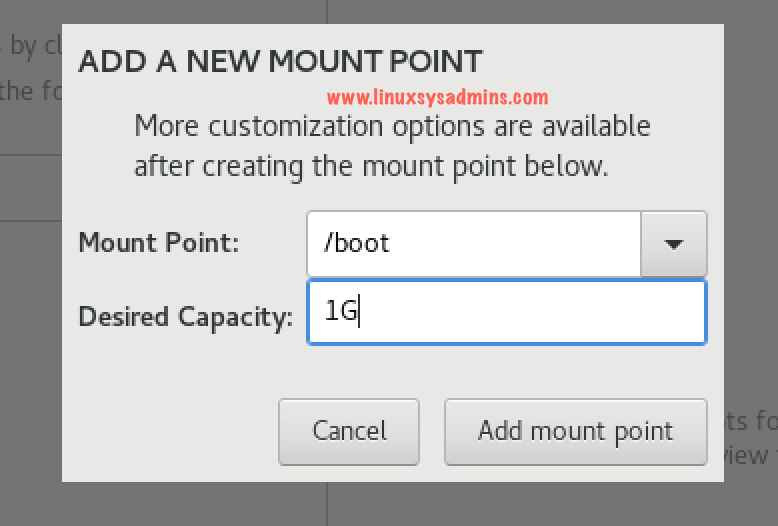Screen dimensions: 778x526
Task: Click the Mount Point text field
Action: tap(472, 243)
